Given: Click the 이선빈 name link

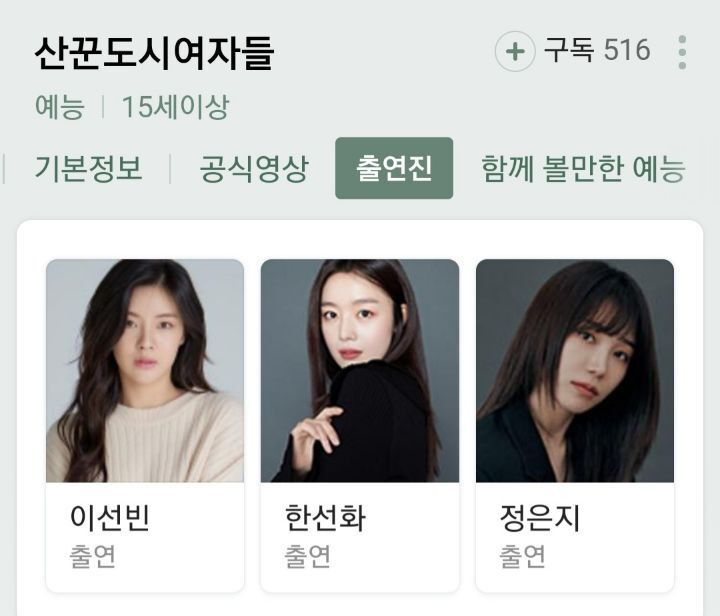Looking at the screenshot, I should tap(110, 517).
